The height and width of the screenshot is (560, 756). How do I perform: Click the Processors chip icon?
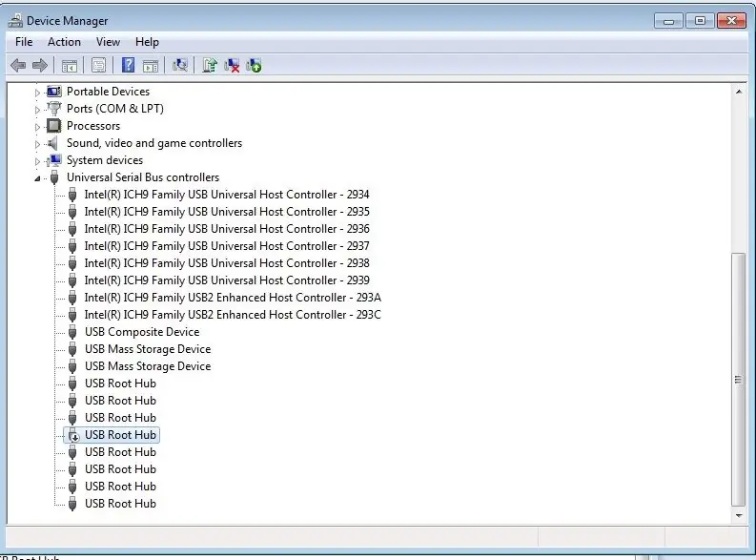(x=54, y=126)
